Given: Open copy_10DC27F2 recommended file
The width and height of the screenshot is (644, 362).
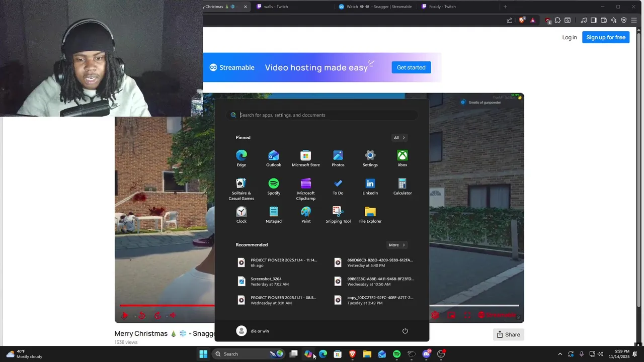Looking at the screenshot, I should [374, 300].
